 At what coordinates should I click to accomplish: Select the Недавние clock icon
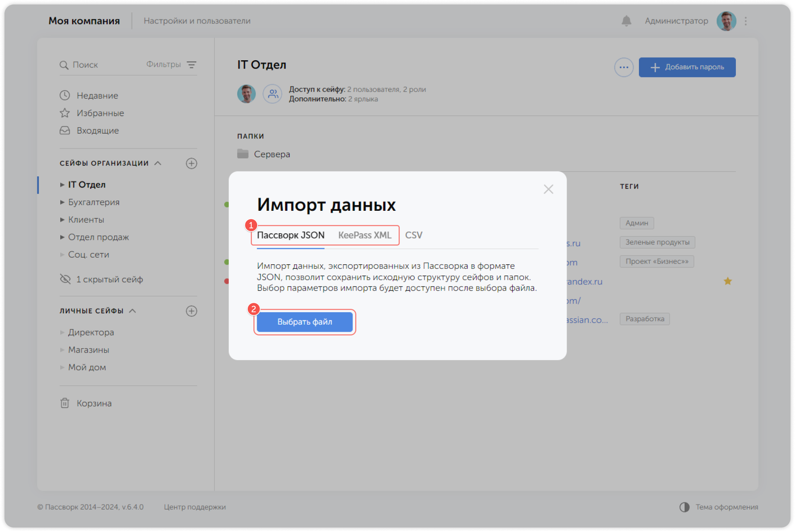click(x=64, y=95)
